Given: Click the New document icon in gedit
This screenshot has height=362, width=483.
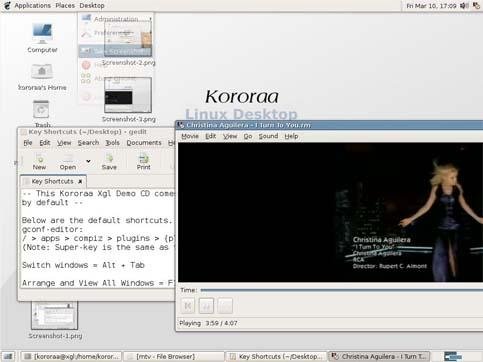Looking at the screenshot, I should coord(39,162).
